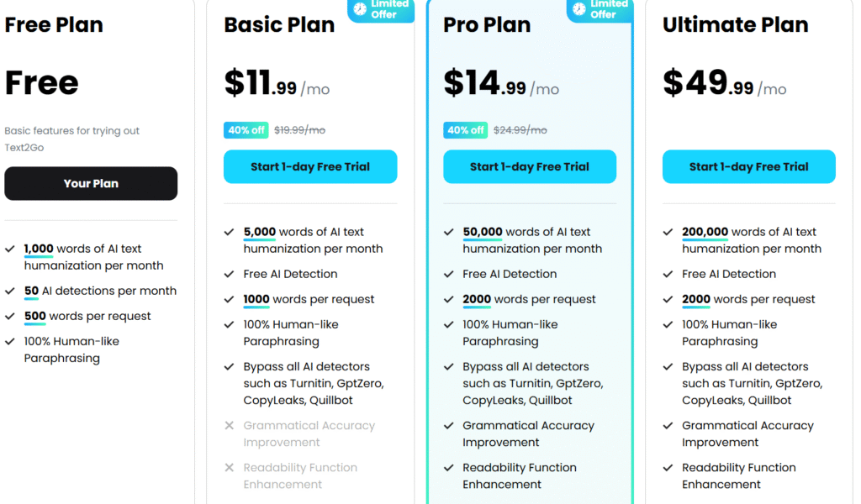Screen dimensions: 861x504
Task: Click the X icon beside Readability Function Enhancement
Action: pos(229,468)
